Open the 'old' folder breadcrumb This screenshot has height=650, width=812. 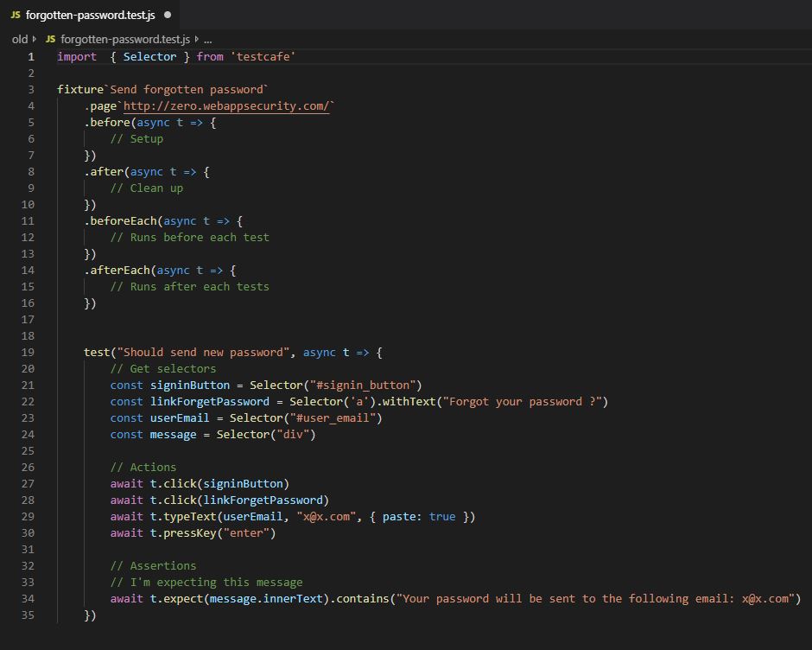click(x=19, y=39)
